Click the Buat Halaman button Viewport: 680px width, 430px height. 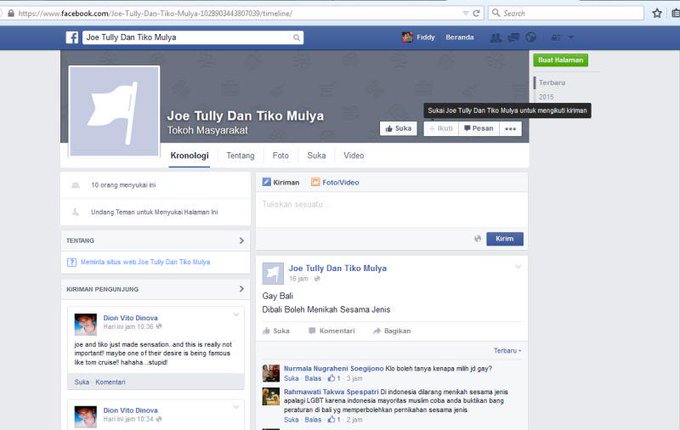[561, 60]
